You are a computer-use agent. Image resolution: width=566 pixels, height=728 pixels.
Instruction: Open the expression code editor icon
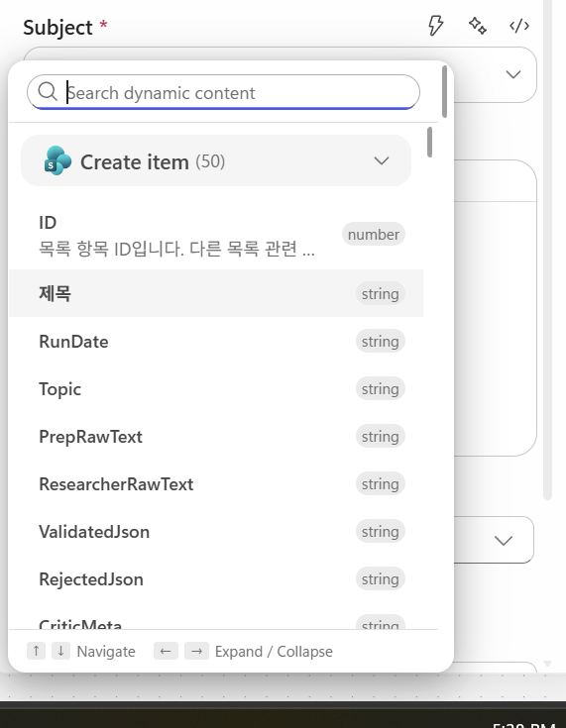[519, 26]
